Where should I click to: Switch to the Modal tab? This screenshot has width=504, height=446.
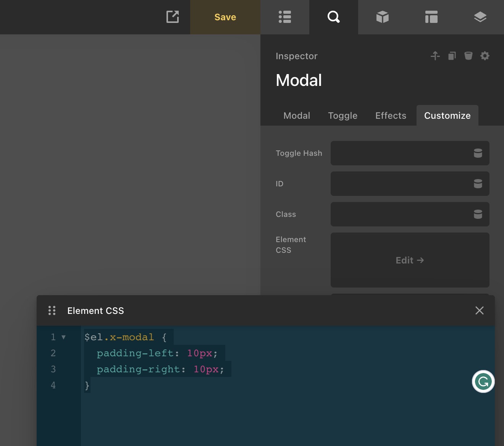pyautogui.click(x=297, y=116)
